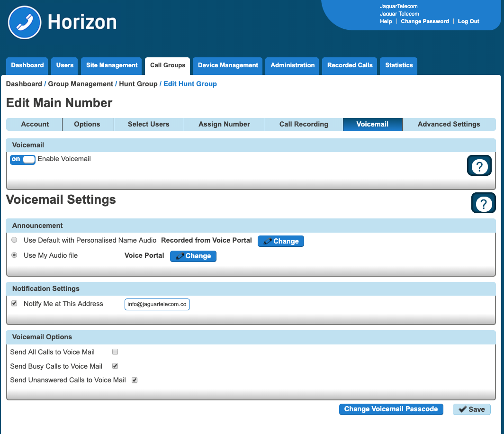Switch to the Call Recording tab
Image resolution: width=504 pixels, height=434 pixels.
pos(304,124)
